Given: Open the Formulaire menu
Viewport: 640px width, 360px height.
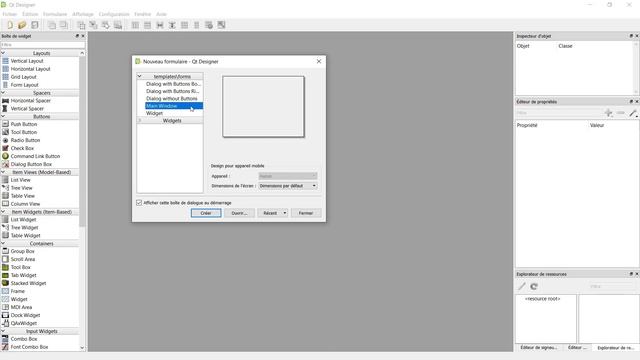Looking at the screenshot, I should pos(55,14).
